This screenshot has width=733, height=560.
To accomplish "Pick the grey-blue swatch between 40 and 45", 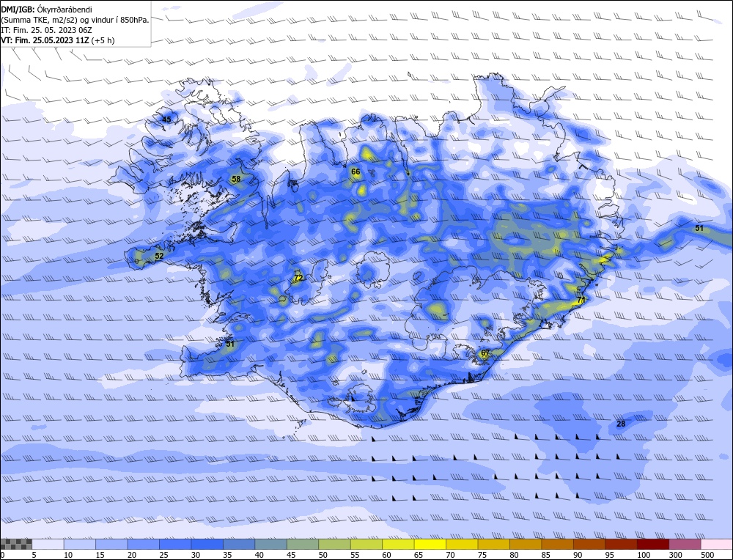I will tap(271, 544).
